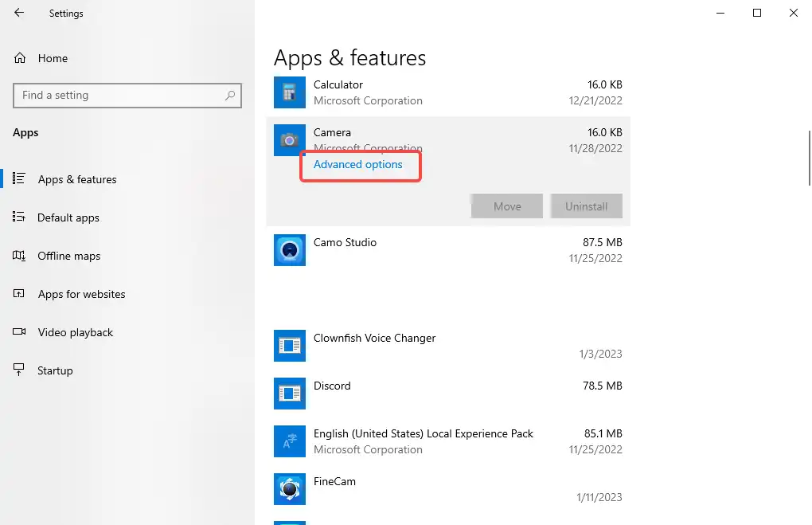Select the Video playback sidebar icon
812x525 pixels.
tap(18, 331)
